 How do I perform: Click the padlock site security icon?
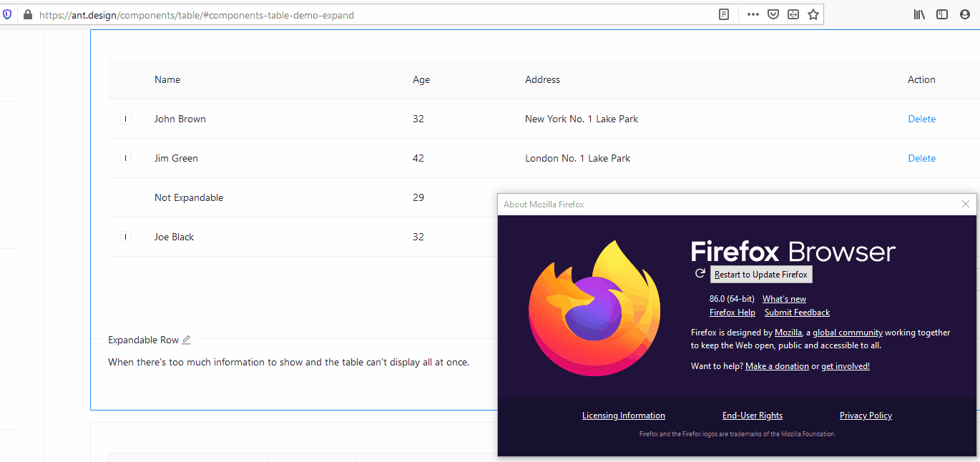pyautogui.click(x=28, y=14)
